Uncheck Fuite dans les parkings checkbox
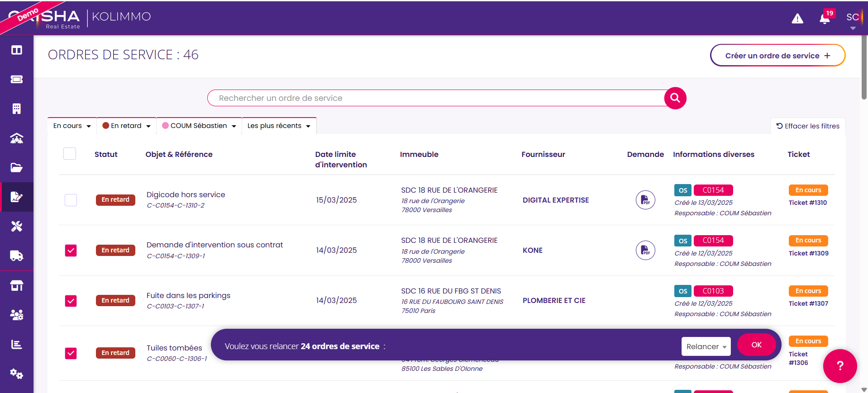Viewport: 868px width, 393px height. tap(71, 301)
